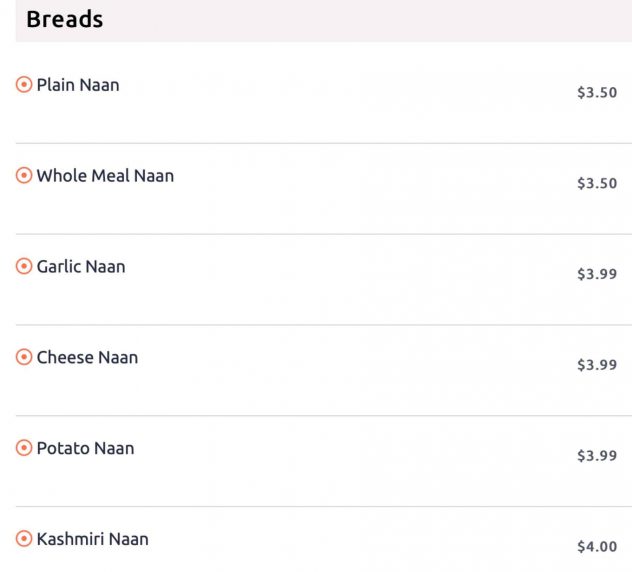The height and width of the screenshot is (572, 632).
Task: Select the circle icon next to Cheese Naan
Action: tap(24, 358)
